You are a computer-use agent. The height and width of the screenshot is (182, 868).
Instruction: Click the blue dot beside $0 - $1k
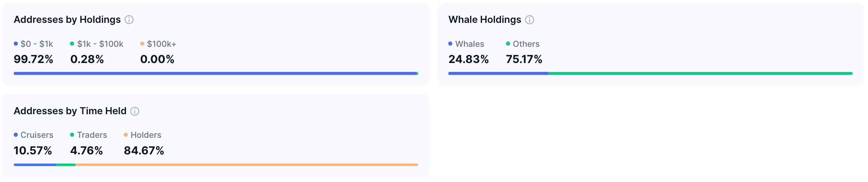pyautogui.click(x=16, y=44)
